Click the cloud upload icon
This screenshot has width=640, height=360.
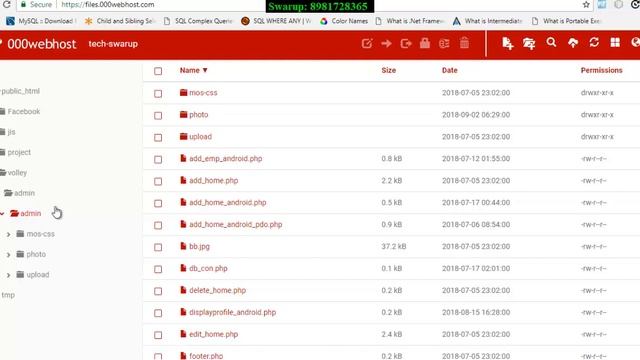[573, 43]
